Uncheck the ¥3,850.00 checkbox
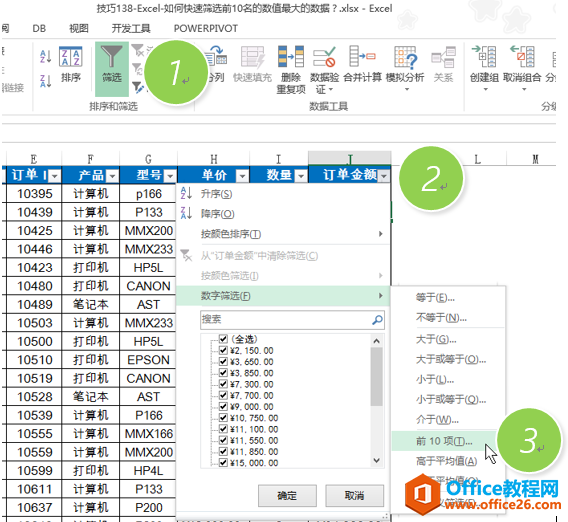Image resolution: width=568 pixels, height=522 pixels. tap(223, 373)
